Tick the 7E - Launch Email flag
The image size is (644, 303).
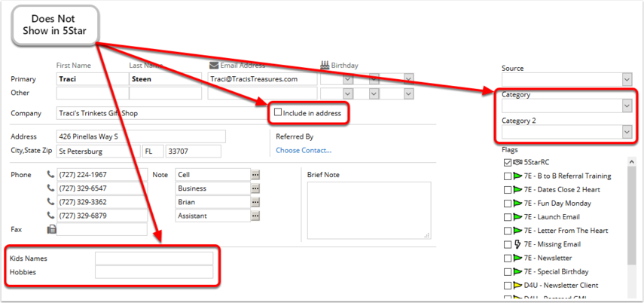[508, 217]
